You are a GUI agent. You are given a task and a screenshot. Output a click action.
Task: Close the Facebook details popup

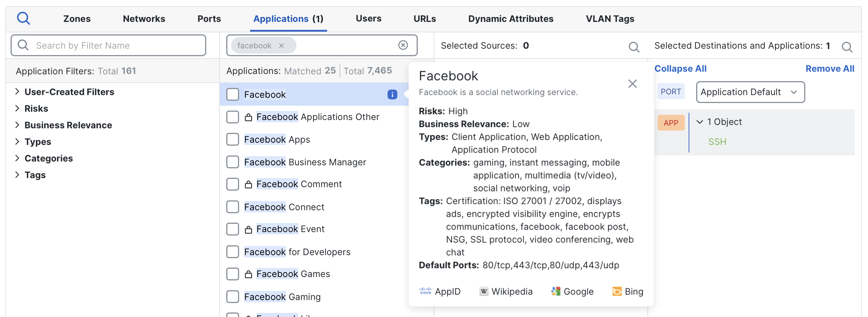click(x=633, y=84)
